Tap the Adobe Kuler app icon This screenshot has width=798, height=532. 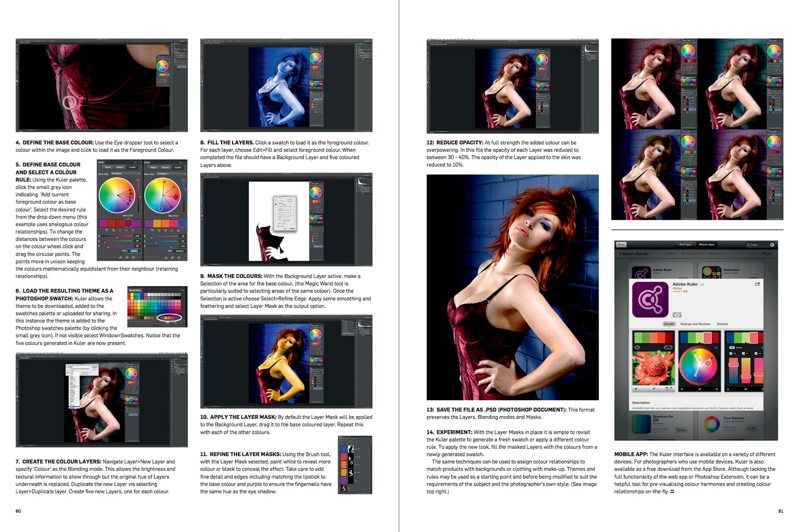coord(650,300)
